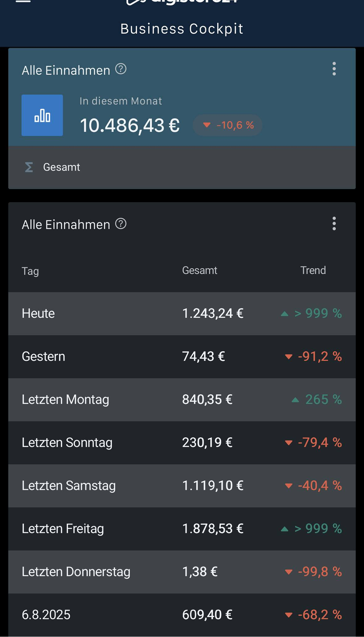Click the green up arrow for Heute
This screenshot has width=364, height=637.
tap(285, 314)
